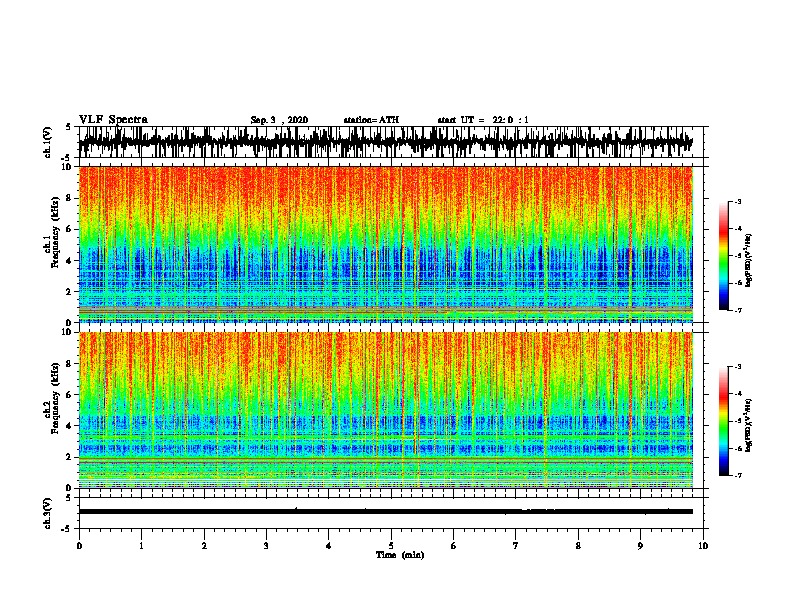Click the ch.1 spectrogram panel
This screenshot has height=612, width=792.
[x=386, y=244]
